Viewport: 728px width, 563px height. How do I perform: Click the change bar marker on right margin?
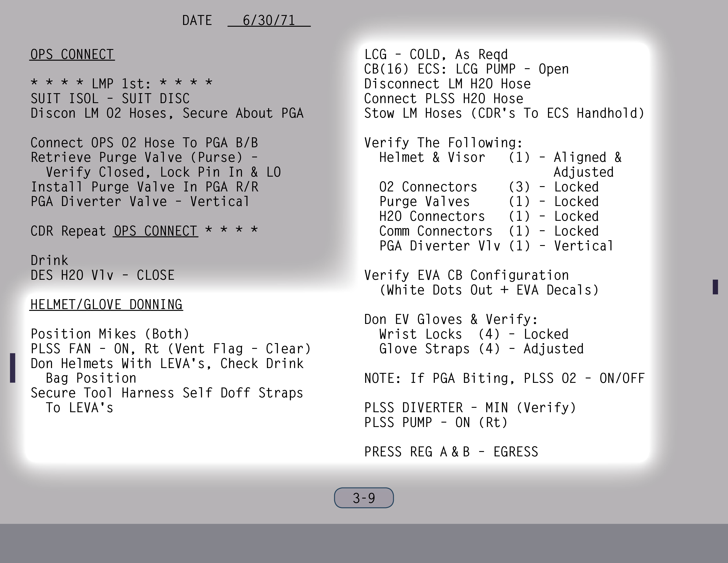coord(715,287)
